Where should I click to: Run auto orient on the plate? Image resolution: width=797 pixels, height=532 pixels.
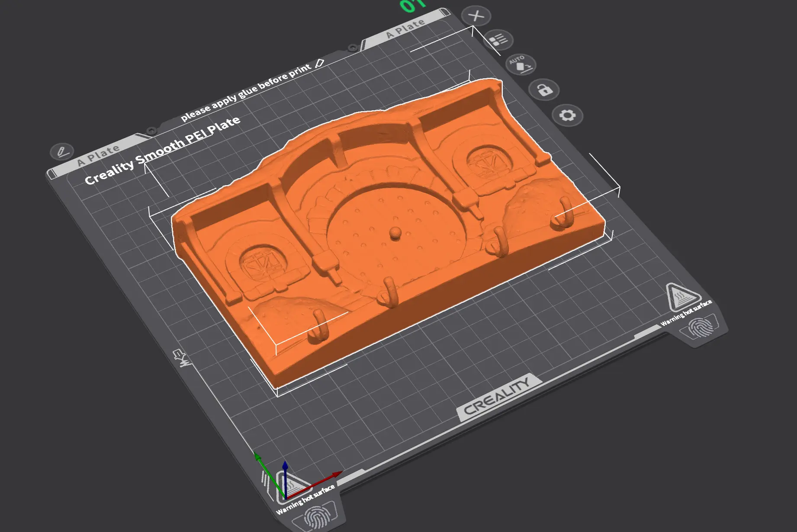point(521,64)
